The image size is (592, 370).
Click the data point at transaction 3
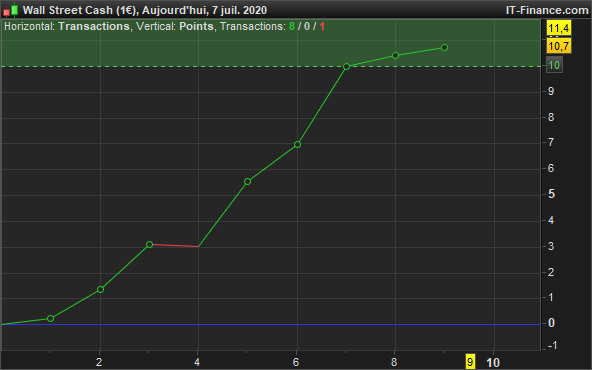point(150,245)
